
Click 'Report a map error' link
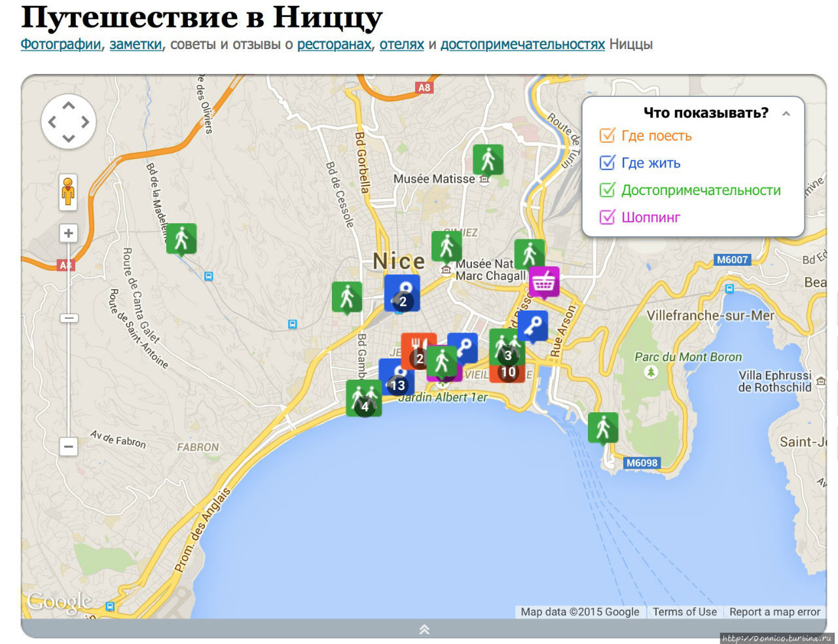tap(774, 612)
